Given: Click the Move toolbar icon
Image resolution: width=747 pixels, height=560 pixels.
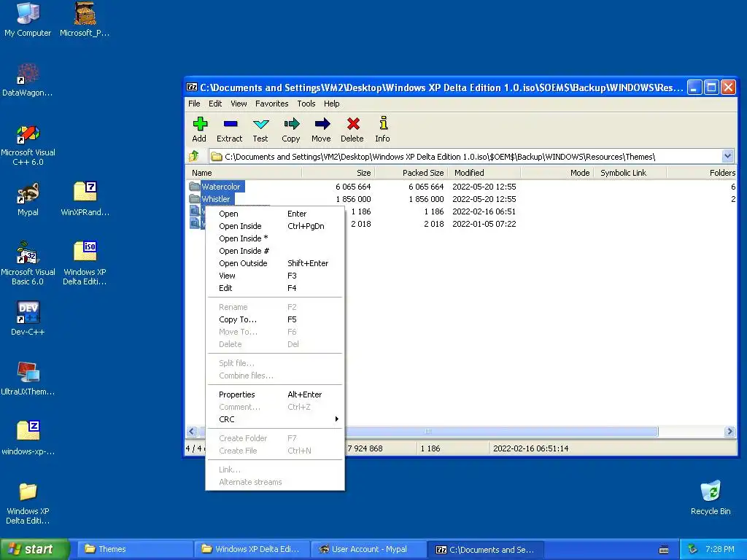Looking at the screenshot, I should coord(322,124).
